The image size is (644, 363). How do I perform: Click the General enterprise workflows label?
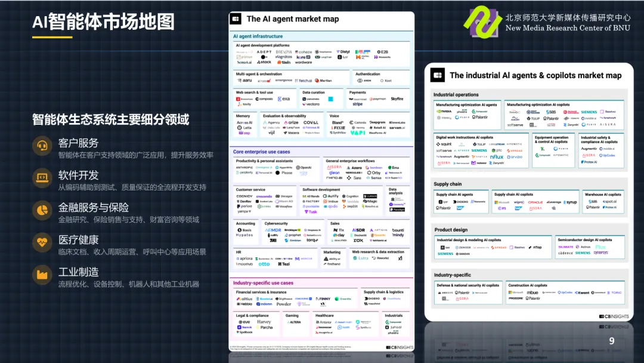pyautogui.click(x=351, y=161)
